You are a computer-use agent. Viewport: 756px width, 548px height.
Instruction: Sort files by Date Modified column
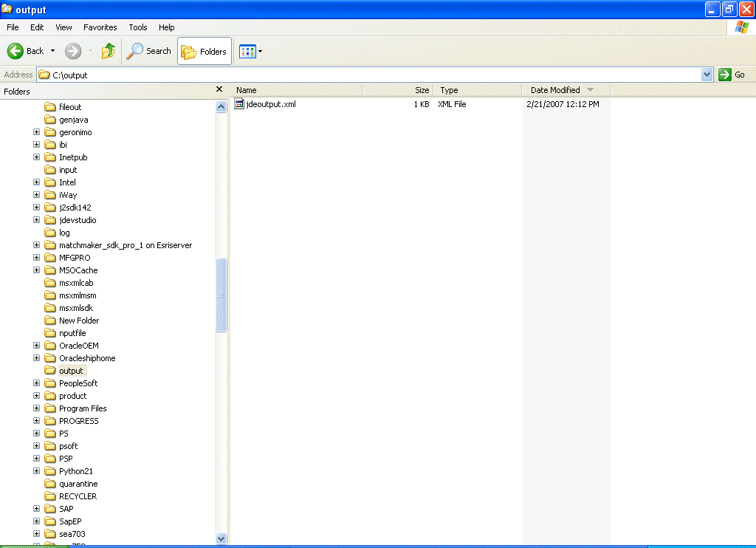557,89
